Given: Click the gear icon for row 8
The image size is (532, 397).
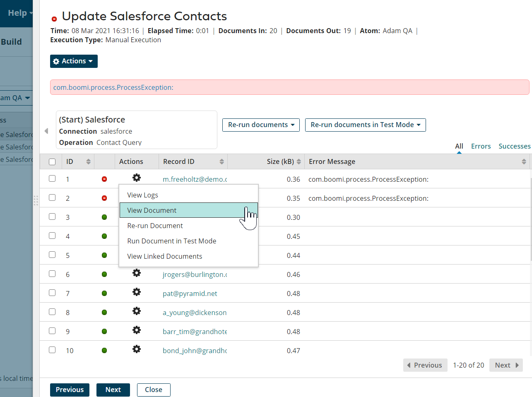Looking at the screenshot, I should point(137,311).
